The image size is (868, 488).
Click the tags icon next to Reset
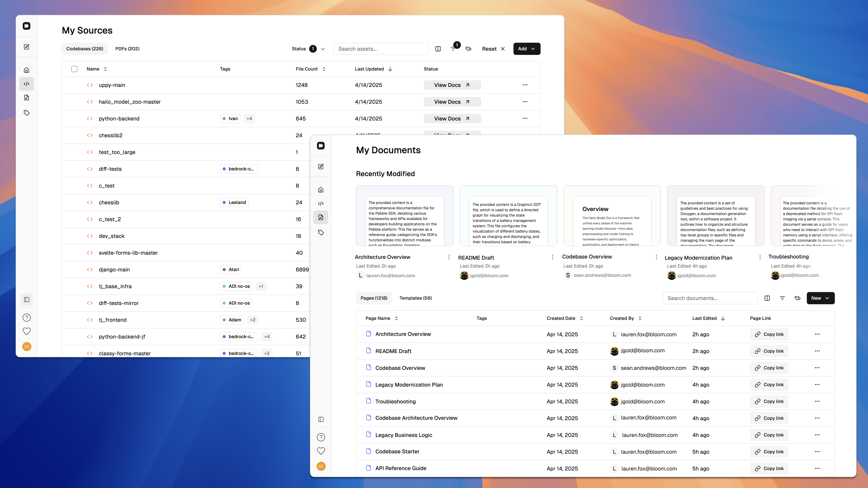pos(468,49)
